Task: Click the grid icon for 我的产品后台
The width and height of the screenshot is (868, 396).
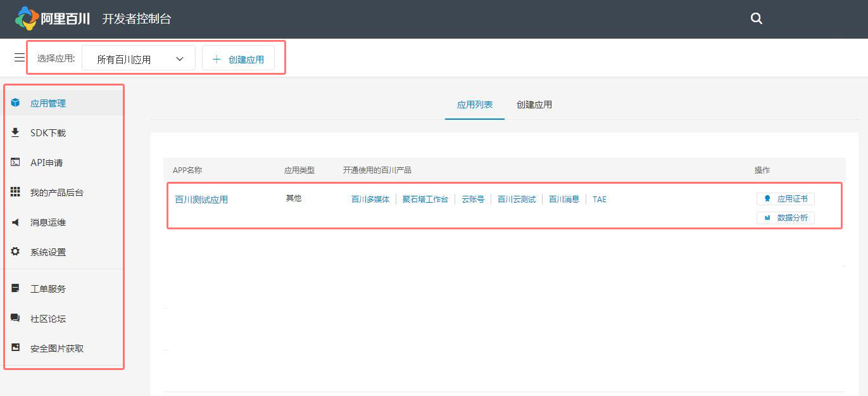Action: point(15,192)
